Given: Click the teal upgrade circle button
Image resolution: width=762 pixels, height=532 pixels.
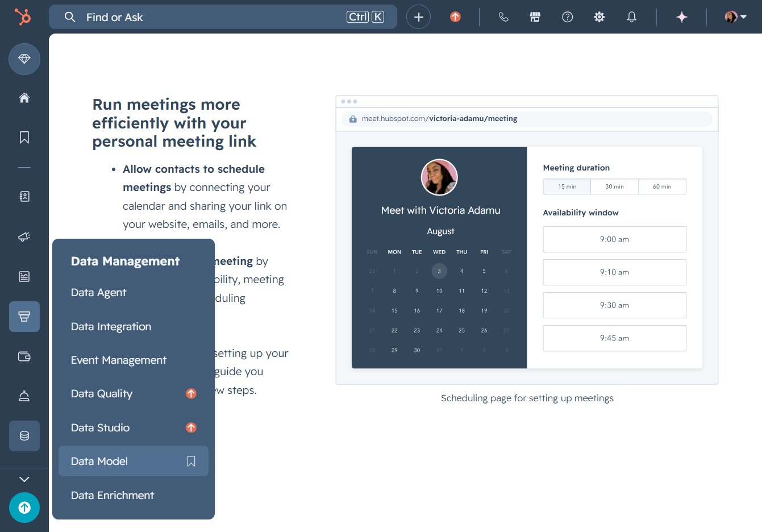Looking at the screenshot, I should pos(24,508).
